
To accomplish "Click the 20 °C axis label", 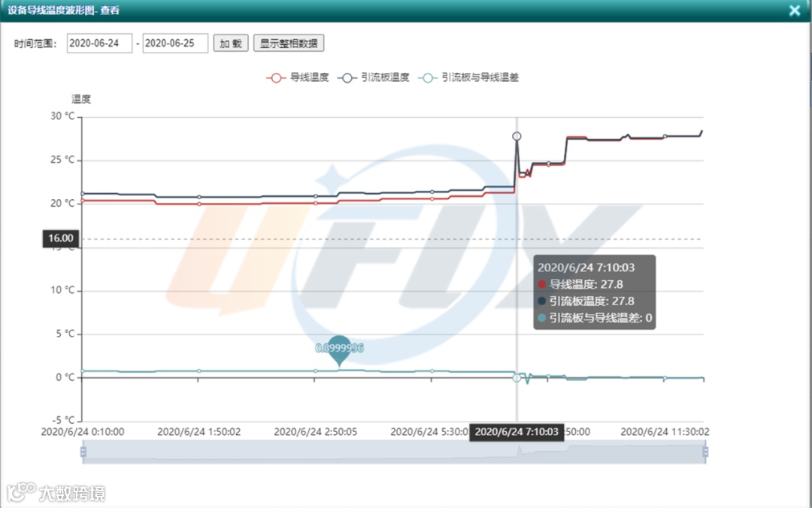I will [62, 203].
